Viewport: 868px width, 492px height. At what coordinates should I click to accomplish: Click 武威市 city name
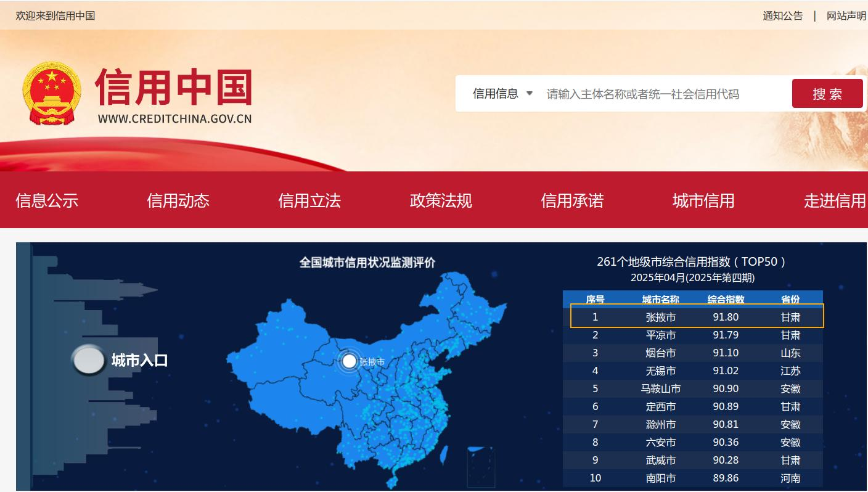coord(661,460)
